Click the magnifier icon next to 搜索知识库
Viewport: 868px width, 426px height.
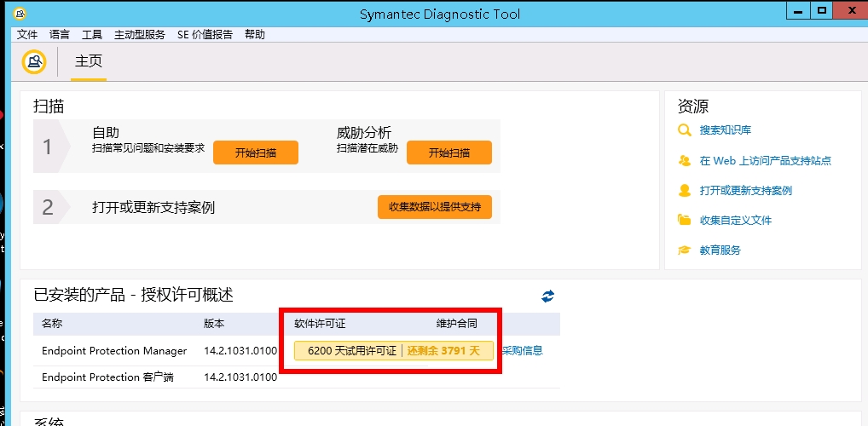point(685,130)
